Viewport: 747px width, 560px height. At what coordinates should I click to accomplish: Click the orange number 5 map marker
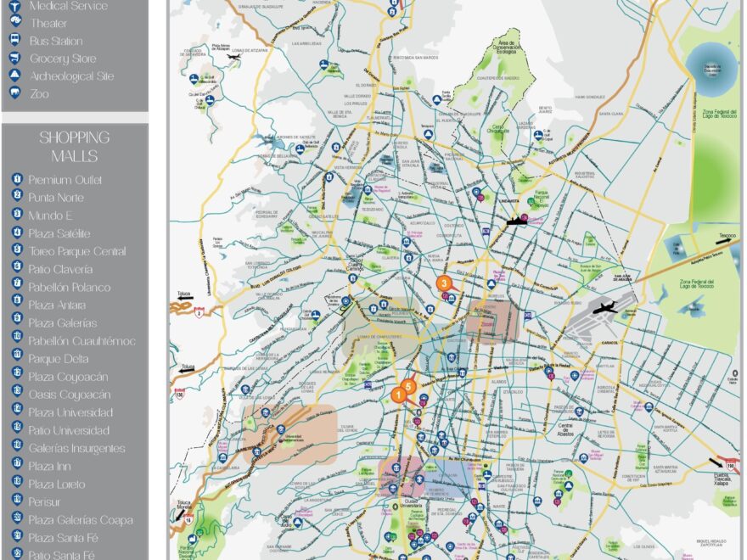408,386
